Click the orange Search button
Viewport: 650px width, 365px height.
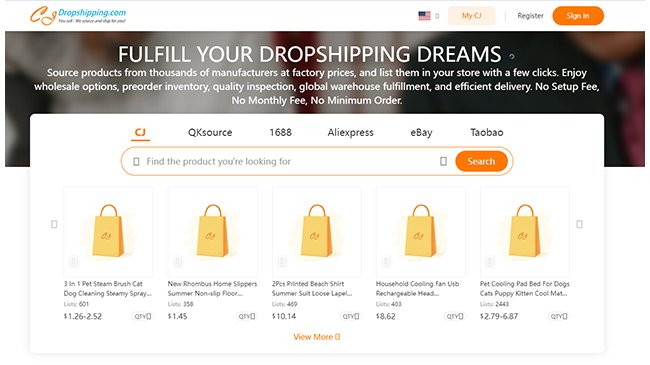pyautogui.click(x=481, y=161)
